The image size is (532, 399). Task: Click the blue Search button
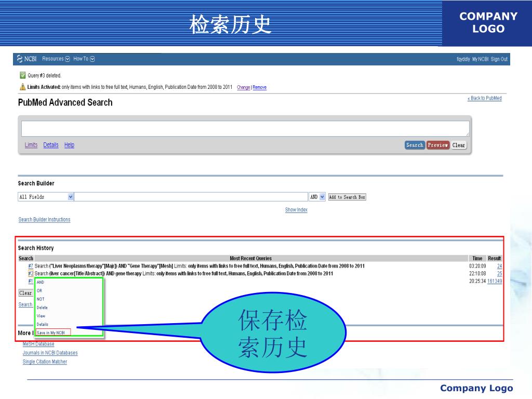point(415,145)
